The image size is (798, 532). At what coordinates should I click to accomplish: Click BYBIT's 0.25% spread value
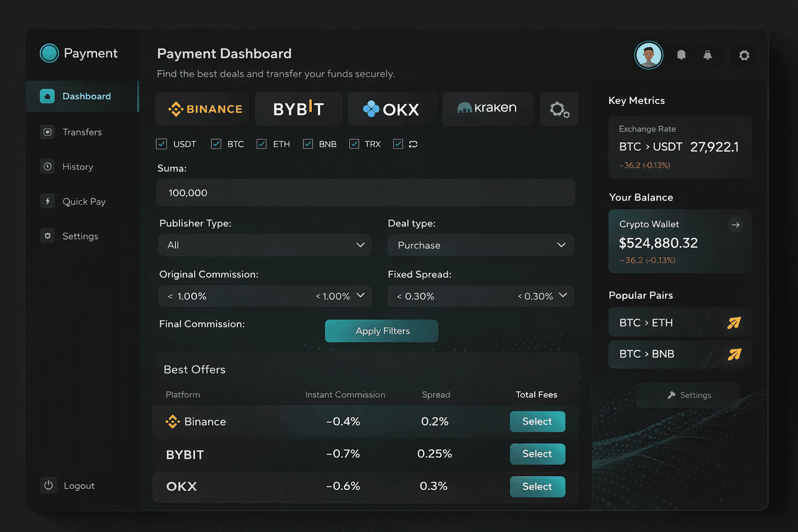[x=434, y=454]
